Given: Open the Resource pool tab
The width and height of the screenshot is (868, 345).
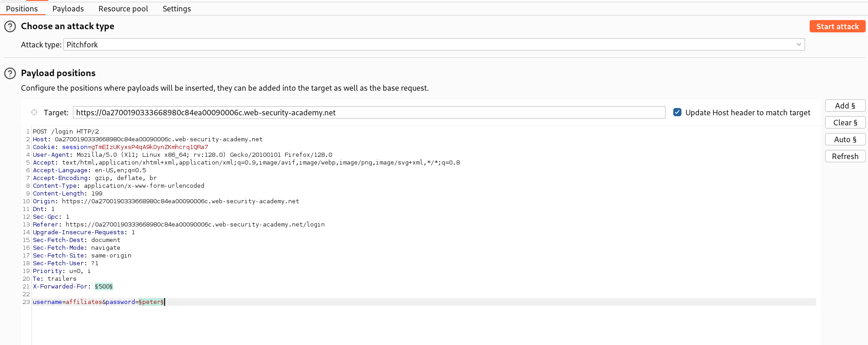Looking at the screenshot, I should (x=123, y=9).
